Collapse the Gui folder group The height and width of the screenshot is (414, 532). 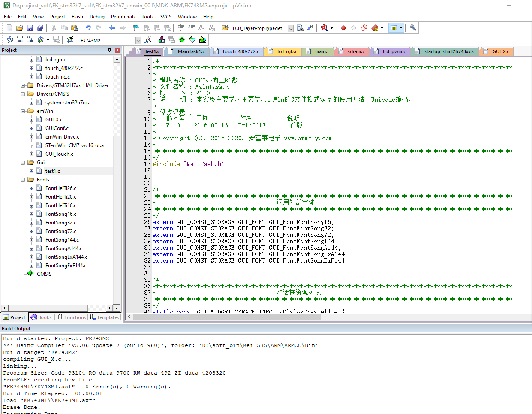pos(23,163)
